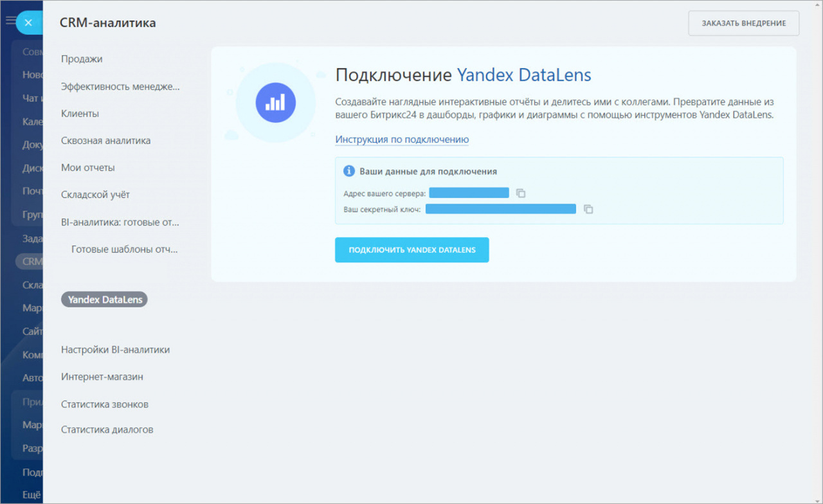The height and width of the screenshot is (504, 823).
Task: Select the Клиенты menu item
Action: pos(80,113)
